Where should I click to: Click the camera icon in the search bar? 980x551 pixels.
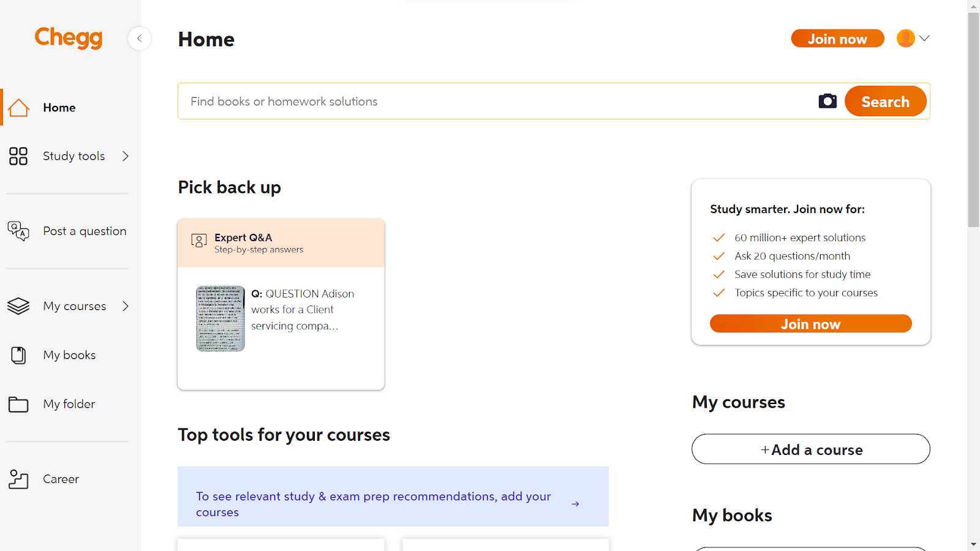coord(827,101)
